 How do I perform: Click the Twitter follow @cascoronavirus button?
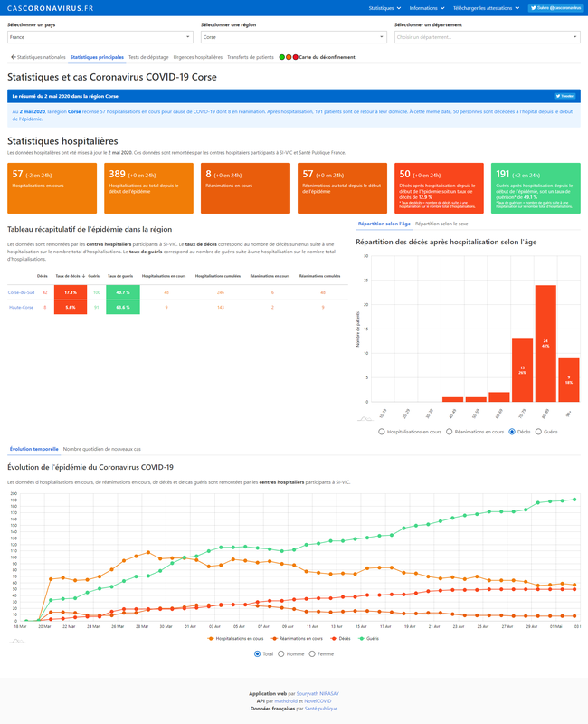[x=555, y=7]
